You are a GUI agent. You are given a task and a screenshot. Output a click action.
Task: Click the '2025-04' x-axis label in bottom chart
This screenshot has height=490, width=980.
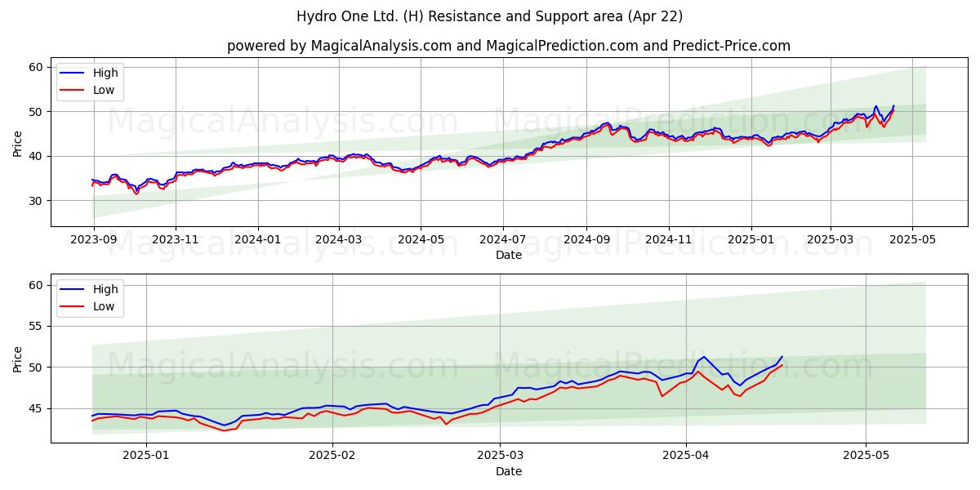pos(686,457)
